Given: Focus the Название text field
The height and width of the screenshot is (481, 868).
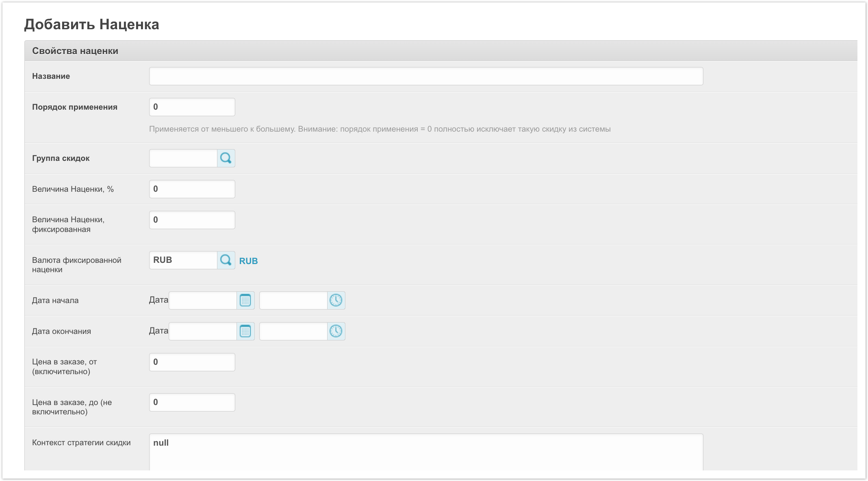Looking at the screenshot, I should 425,76.
